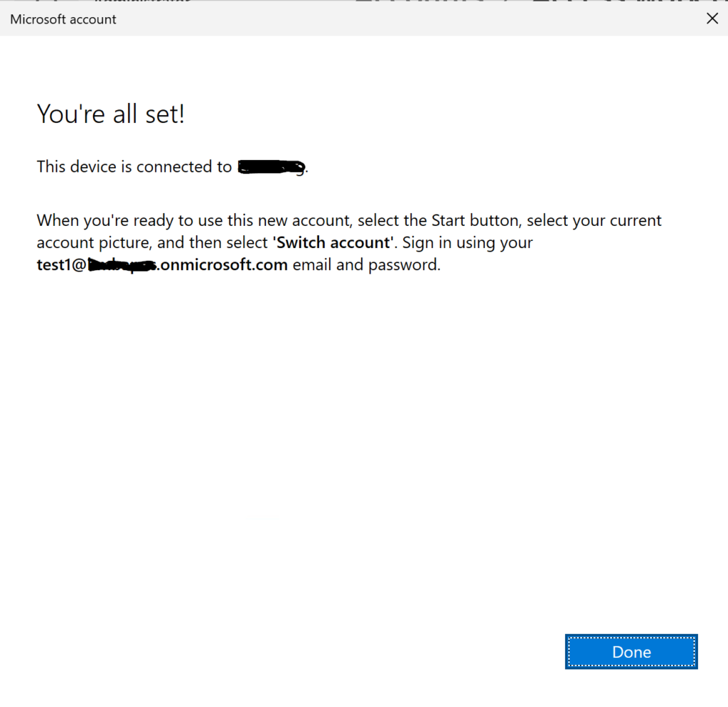Image resolution: width=728 pixels, height=707 pixels.
Task: Click the "You're all set!" heading
Action: pos(111,114)
